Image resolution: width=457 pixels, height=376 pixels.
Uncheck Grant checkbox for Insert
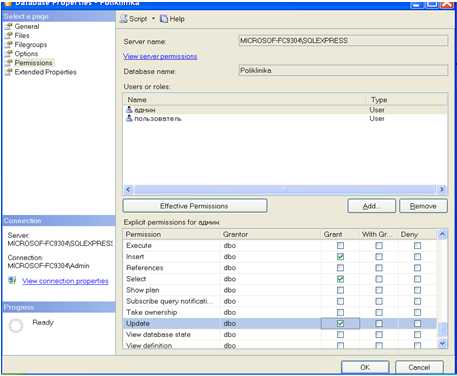pos(340,257)
